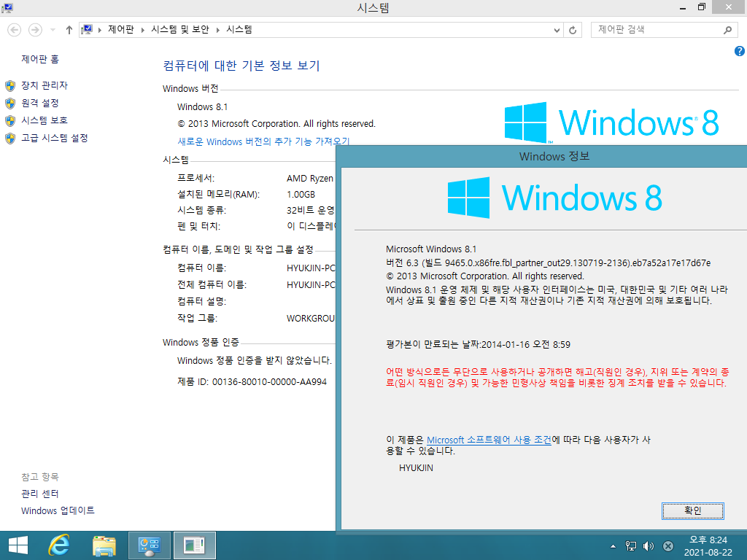Refresh the control panel page

click(573, 30)
